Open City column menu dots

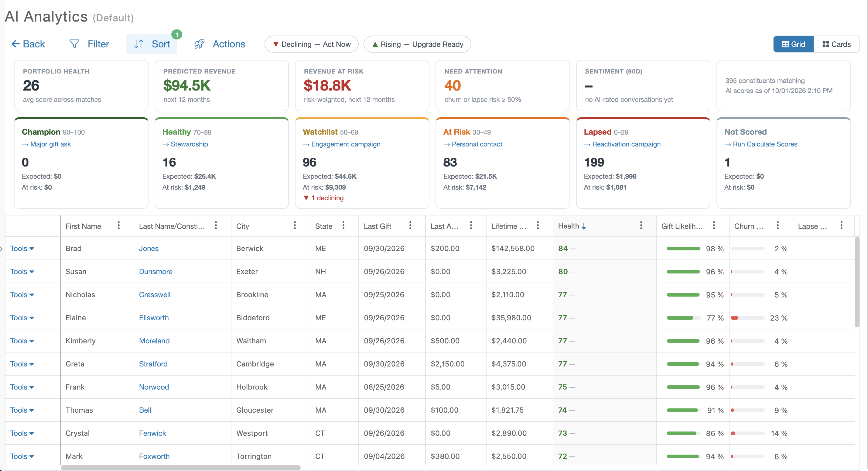click(295, 225)
